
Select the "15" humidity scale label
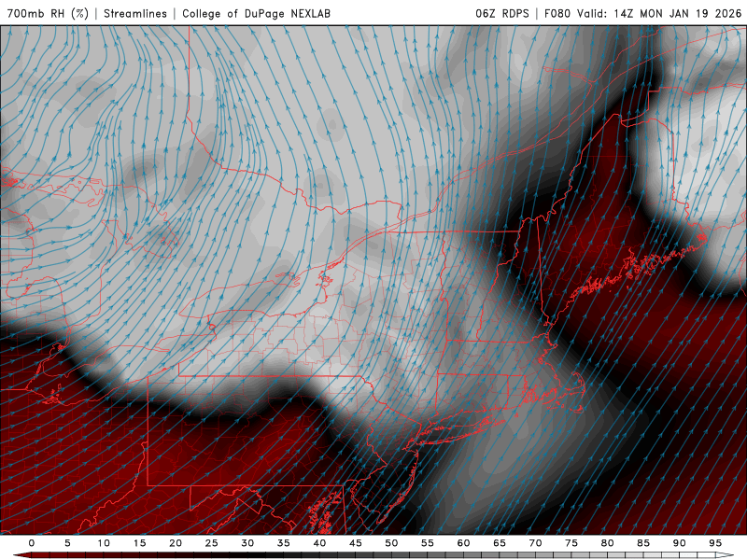[139, 543]
